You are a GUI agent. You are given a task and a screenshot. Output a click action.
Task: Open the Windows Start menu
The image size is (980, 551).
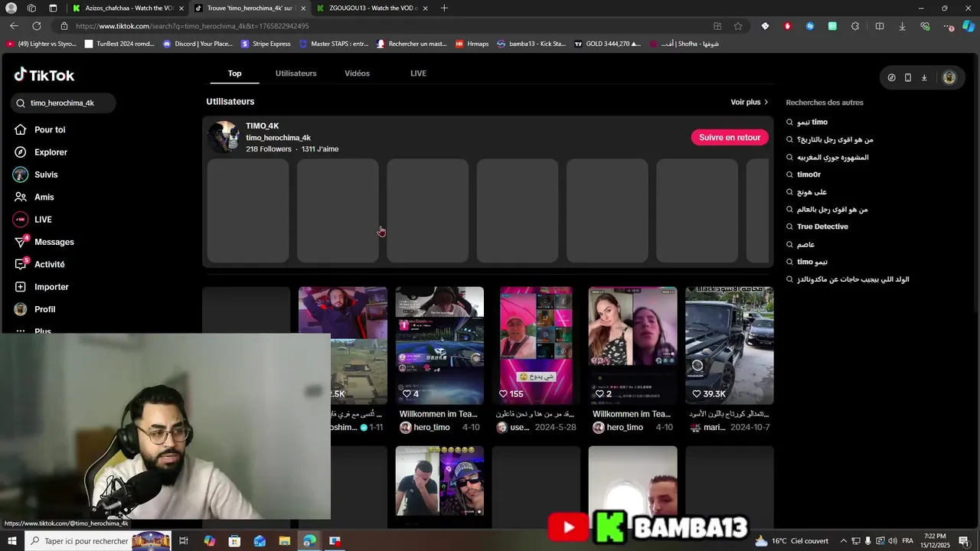(11, 541)
